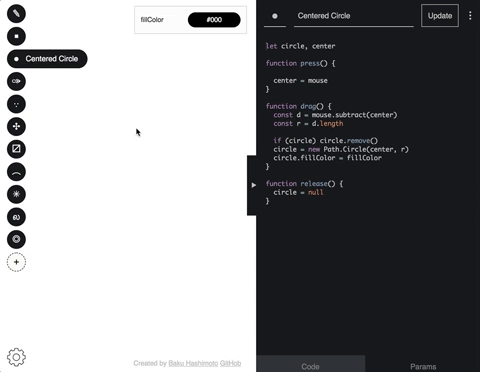Select the diagonal-square tool icon

(16, 149)
